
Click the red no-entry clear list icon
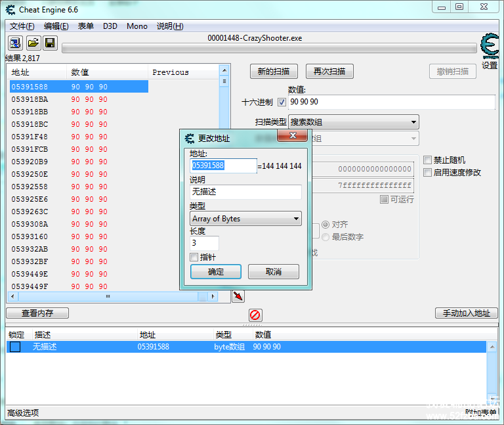(x=255, y=315)
